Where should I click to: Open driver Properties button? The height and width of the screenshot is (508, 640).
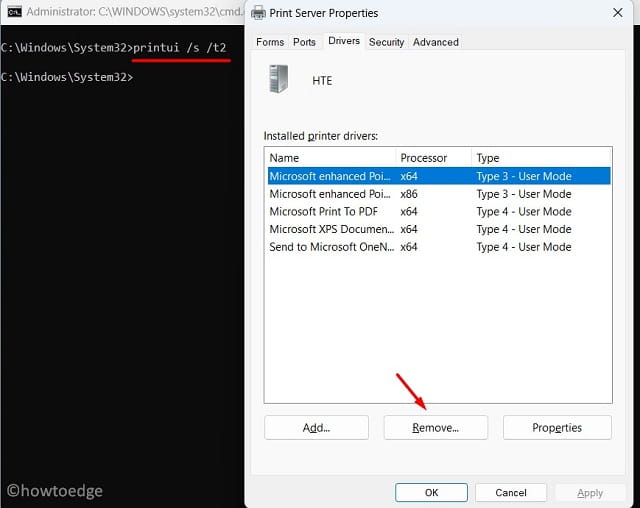[557, 427]
